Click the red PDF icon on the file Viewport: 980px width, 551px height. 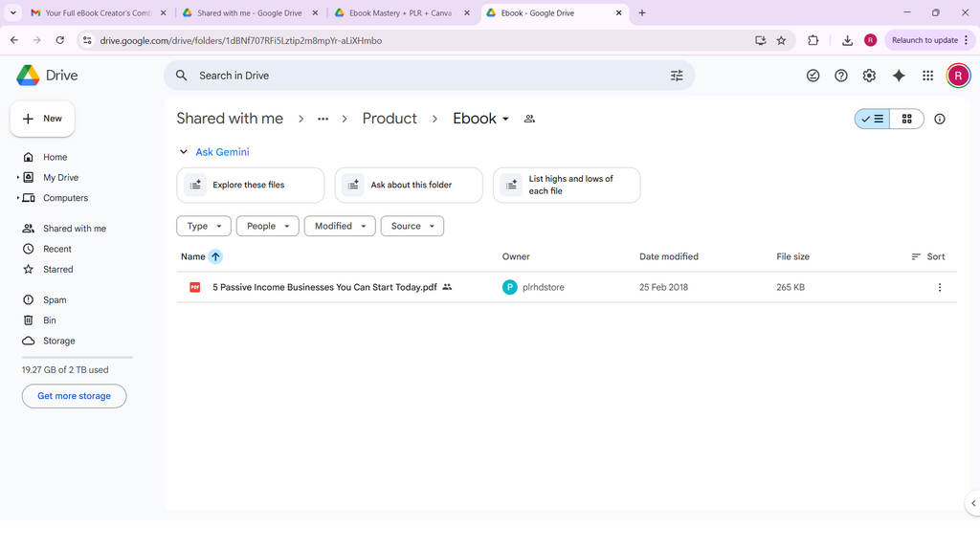195,286
